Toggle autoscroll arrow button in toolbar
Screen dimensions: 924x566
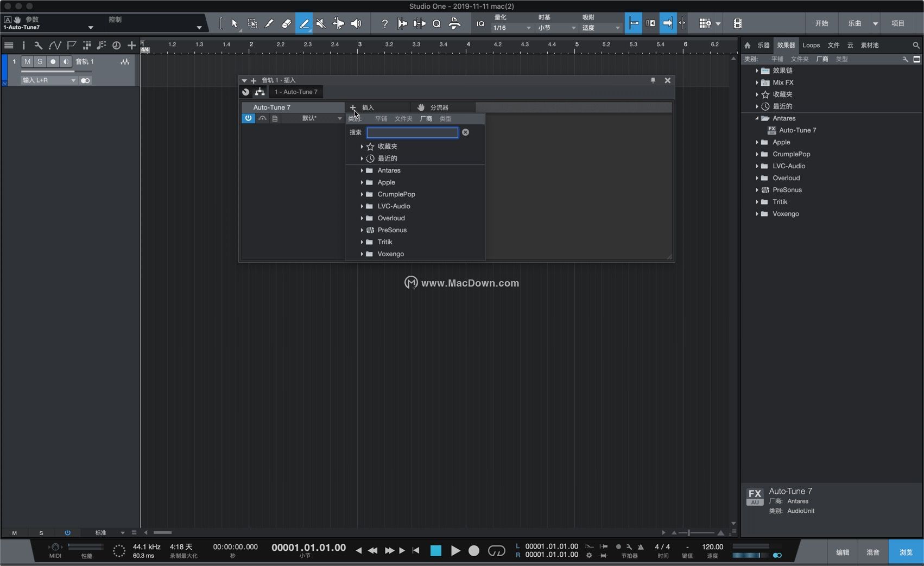(668, 23)
